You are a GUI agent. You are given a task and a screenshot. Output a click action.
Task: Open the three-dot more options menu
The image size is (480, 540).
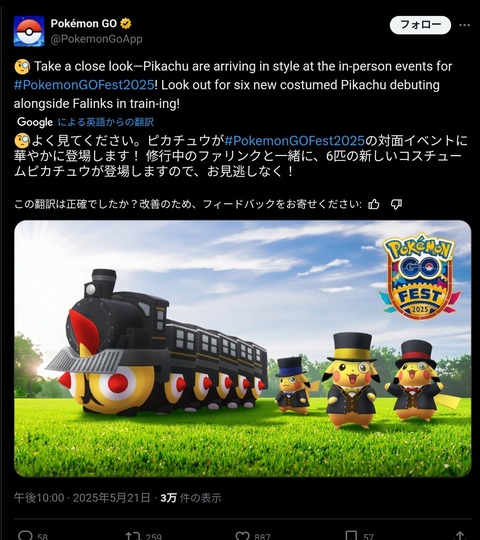pos(465,25)
